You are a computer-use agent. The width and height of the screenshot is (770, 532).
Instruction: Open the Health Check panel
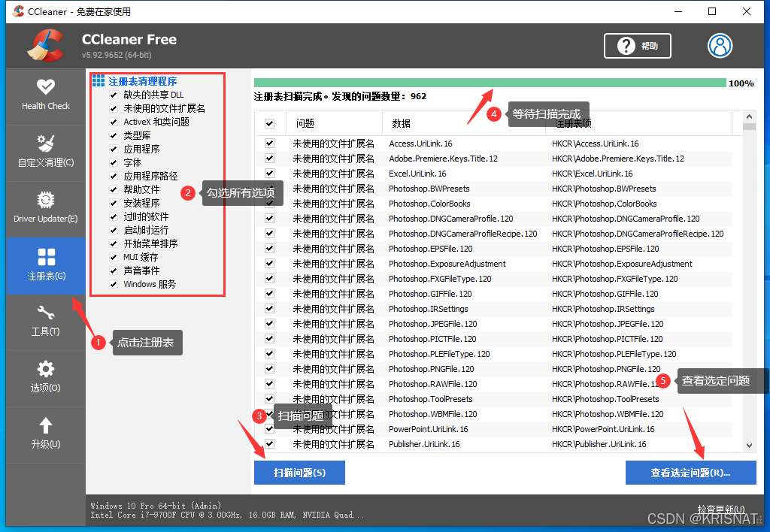coord(45,95)
